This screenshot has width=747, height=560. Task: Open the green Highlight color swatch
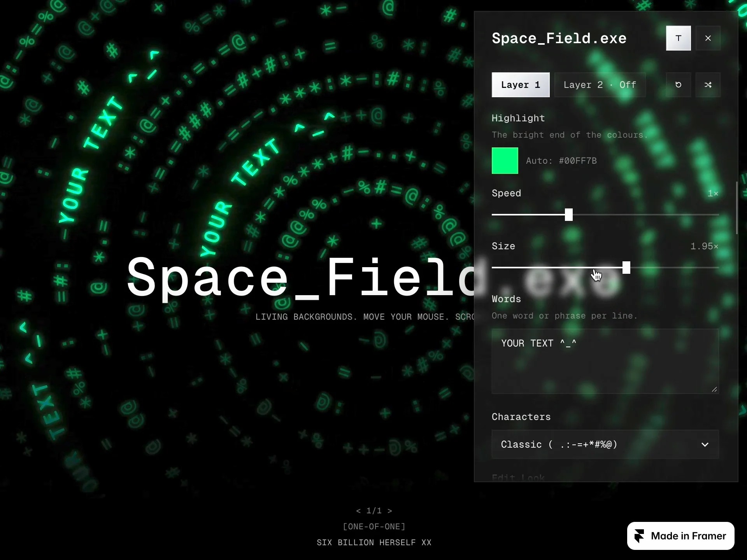tap(505, 161)
